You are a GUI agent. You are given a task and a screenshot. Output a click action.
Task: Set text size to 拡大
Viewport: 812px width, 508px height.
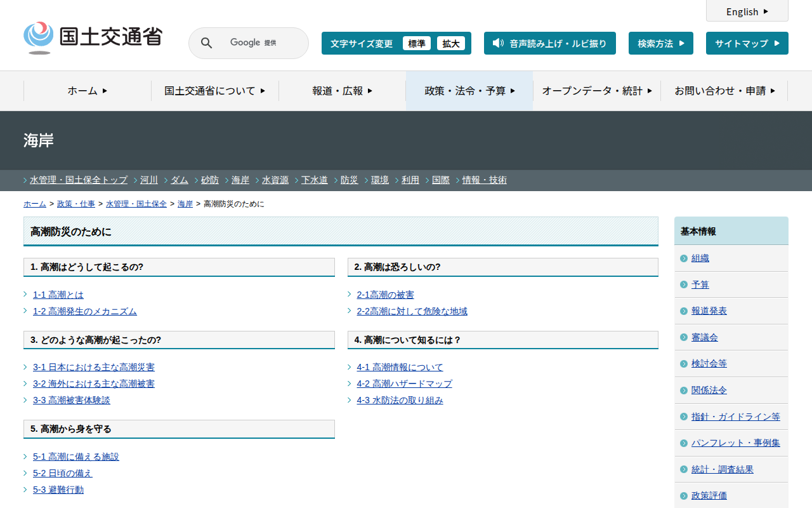(451, 43)
